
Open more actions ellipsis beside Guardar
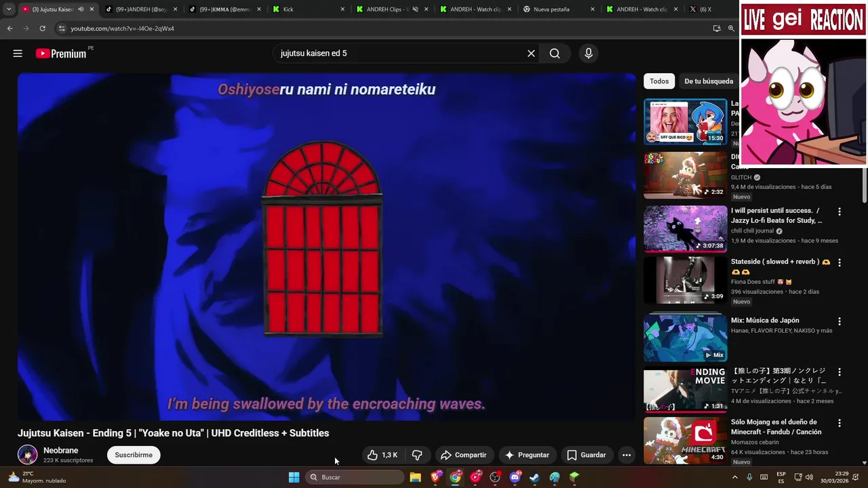(x=627, y=455)
